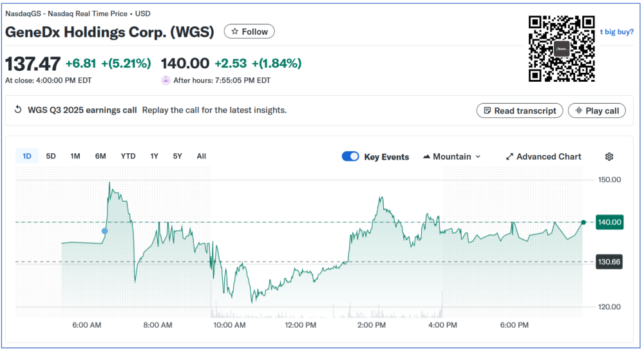This screenshot has height=349, width=644.
Task: Switch to the 5D time range
Action: (x=51, y=156)
